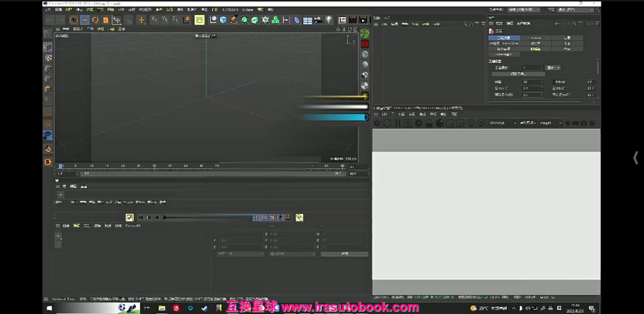Open the Live Viewer HDR dropdown
This screenshot has width=644, height=314.
[x=502, y=123]
